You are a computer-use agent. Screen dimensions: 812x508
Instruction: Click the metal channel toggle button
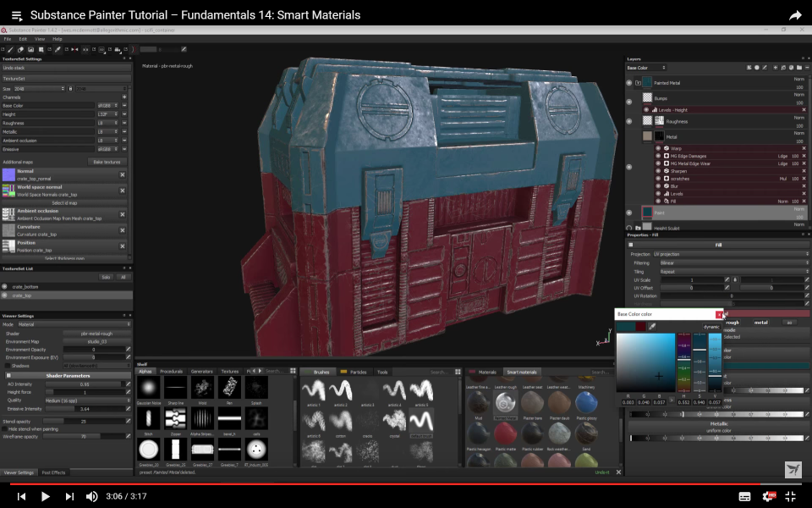click(760, 323)
